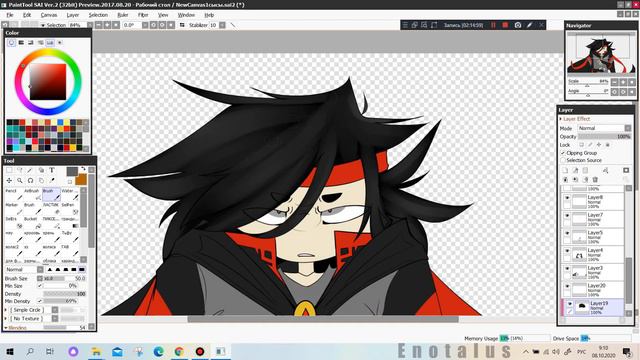Open the Window menu
Screen dimensions: 640x360
coord(186,15)
